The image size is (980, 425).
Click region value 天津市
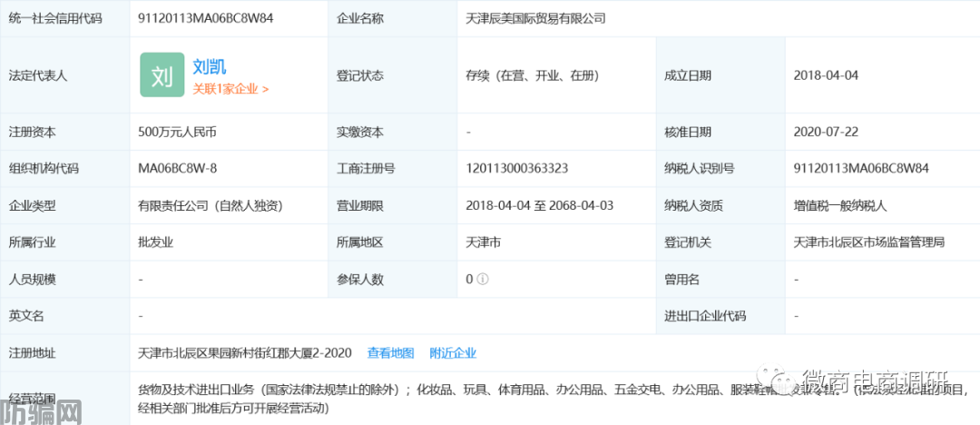click(483, 242)
